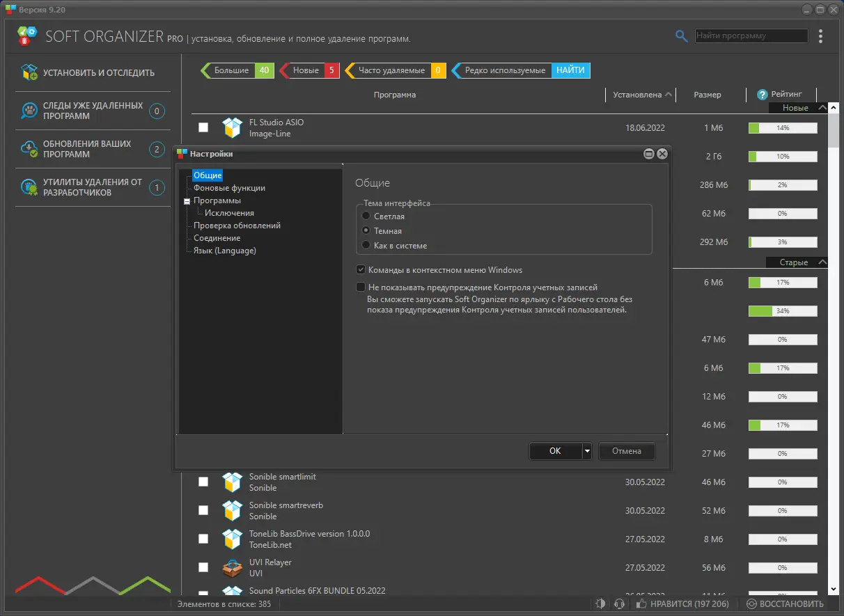The height and width of the screenshot is (616, 844).
Task: Maximize the Settings dialog
Action: point(649,154)
